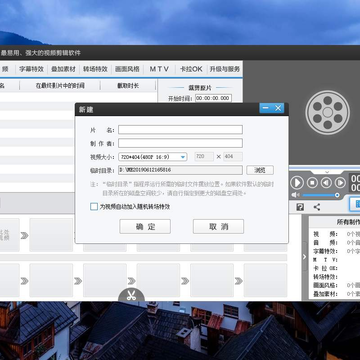The width and height of the screenshot is (360, 360).
Task: Collapse info panel with side arrow
Action: [x=304, y=257]
